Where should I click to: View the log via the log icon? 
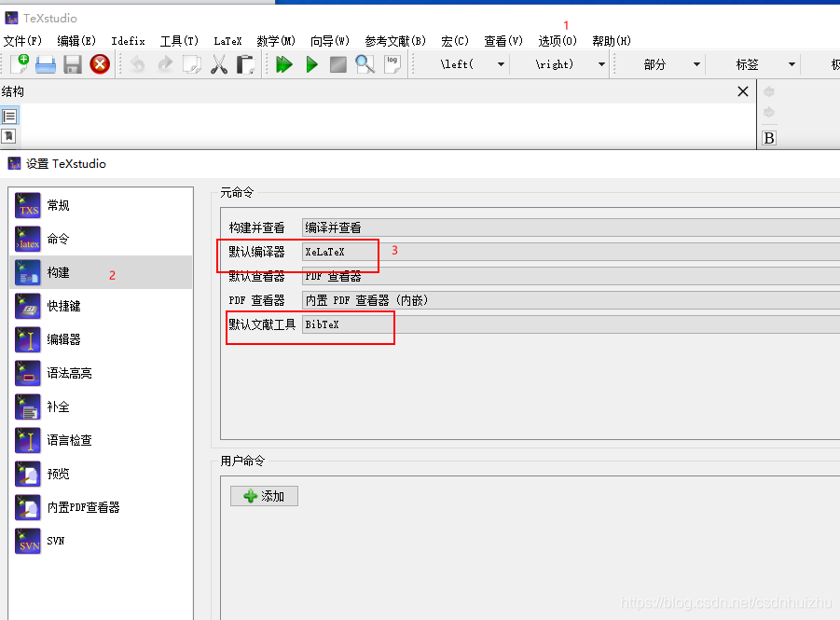click(x=392, y=64)
